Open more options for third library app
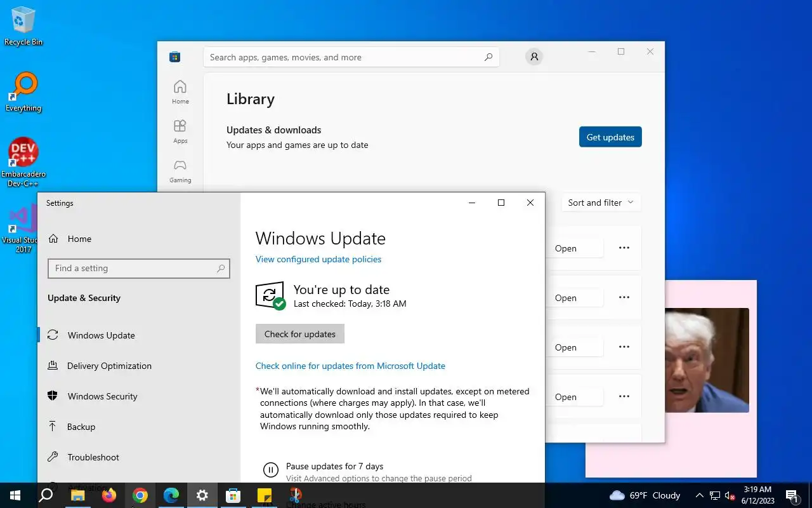This screenshot has height=508, width=812. 624,347
